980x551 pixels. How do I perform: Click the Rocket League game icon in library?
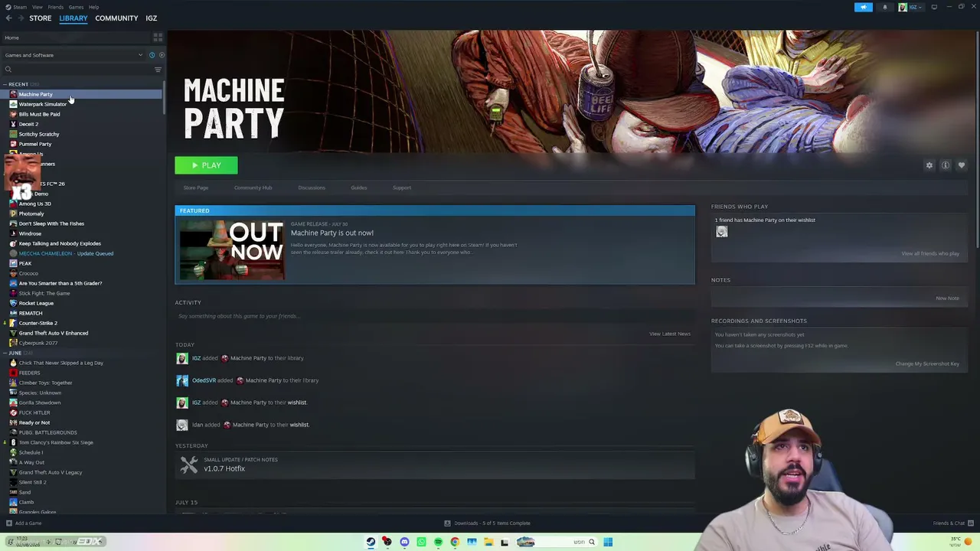pos(13,303)
